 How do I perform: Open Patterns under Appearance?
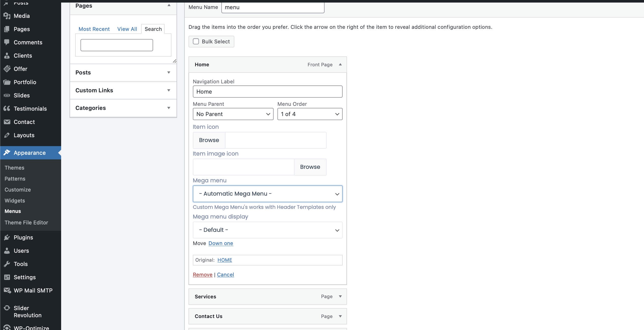(15, 179)
